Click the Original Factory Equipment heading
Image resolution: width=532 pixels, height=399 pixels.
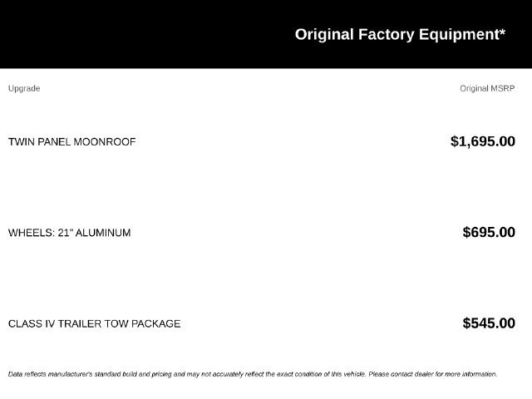coord(400,35)
